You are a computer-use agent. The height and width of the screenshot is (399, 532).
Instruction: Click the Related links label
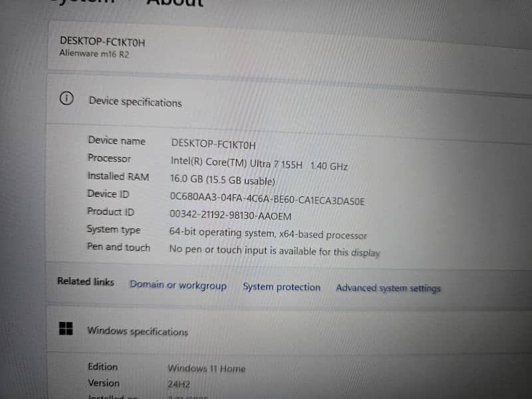[86, 281]
